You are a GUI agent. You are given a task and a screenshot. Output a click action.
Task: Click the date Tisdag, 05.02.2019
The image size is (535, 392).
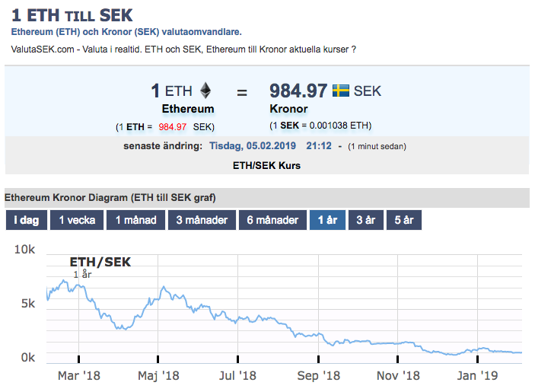[x=253, y=146]
